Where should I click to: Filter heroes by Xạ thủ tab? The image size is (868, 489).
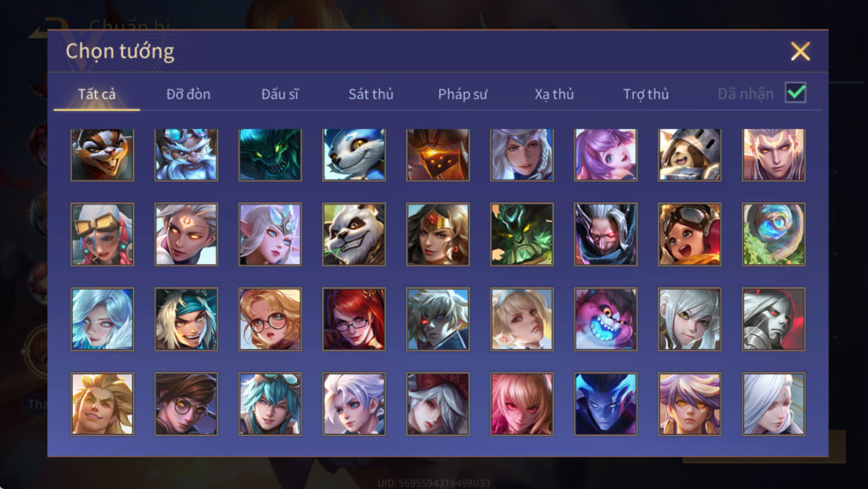pyautogui.click(x=554, y=94)
